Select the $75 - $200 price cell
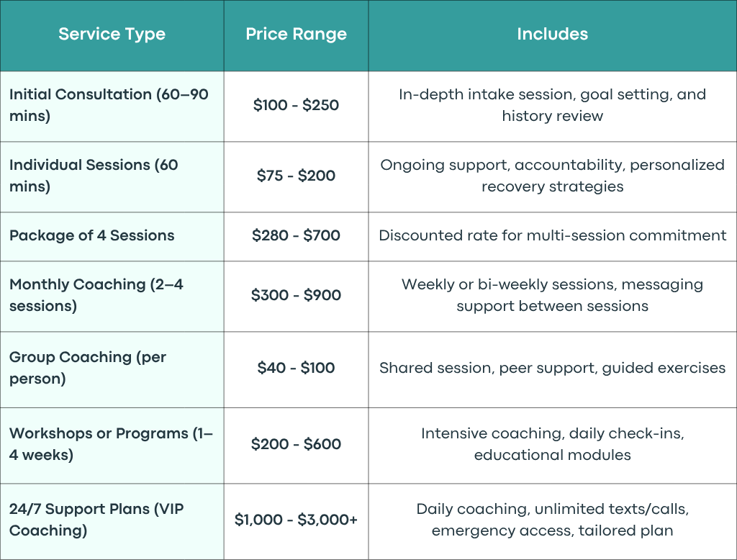Screen dimensions: 737x560 pyautogui.click(x=296, y=176)
